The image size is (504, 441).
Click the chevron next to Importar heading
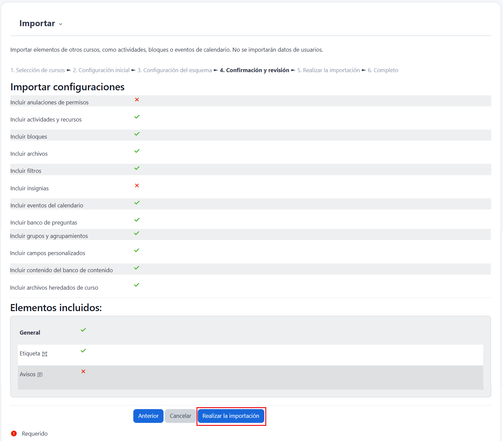pyautogui.click(x=60, y=24)
